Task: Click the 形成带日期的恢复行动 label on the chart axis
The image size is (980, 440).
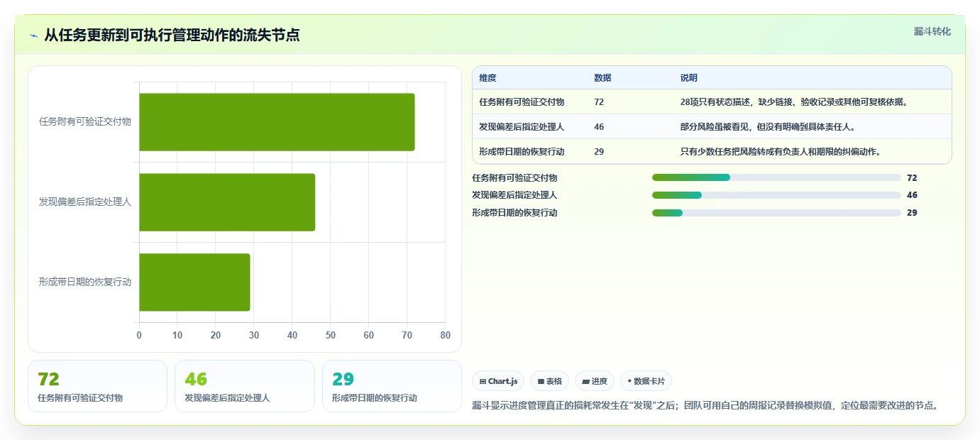Action: pyautogui.click(x=85, y=282)
